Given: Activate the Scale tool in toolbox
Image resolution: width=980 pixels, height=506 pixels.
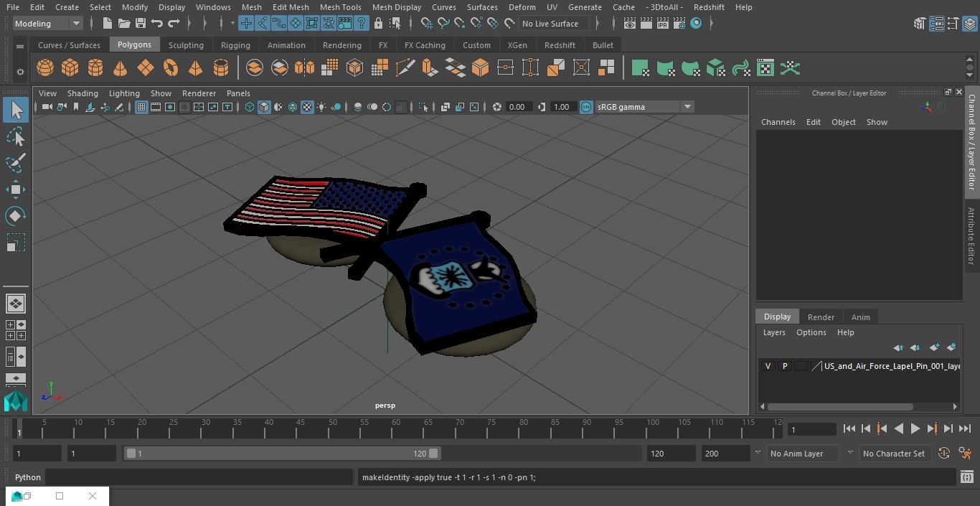Looking at the screenshot, I should click(x=16, y=243).
